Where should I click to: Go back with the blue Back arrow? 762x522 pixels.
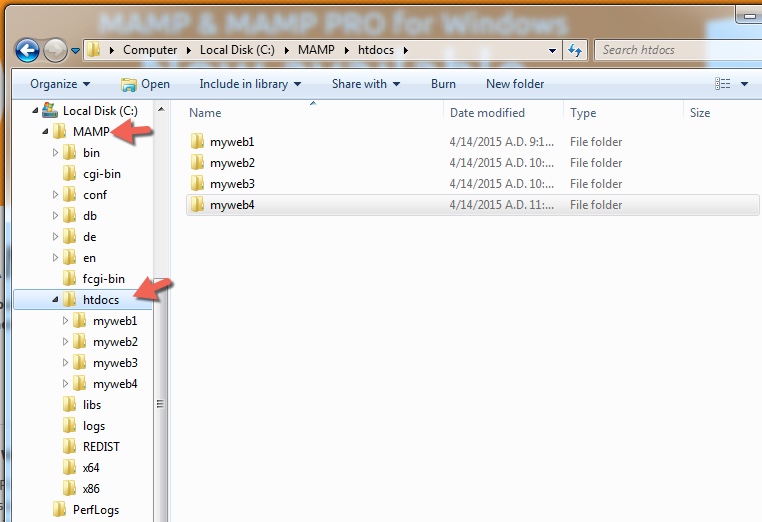27,50
